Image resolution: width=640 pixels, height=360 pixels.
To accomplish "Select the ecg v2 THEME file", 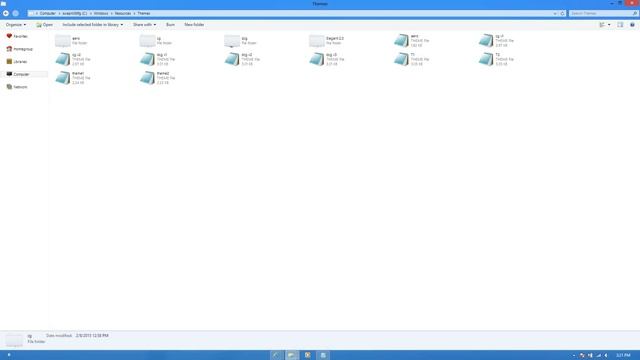I will (x=243, y=59).
